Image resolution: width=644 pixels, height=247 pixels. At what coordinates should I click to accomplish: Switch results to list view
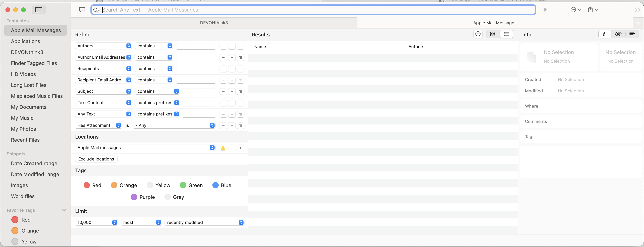[506, 34]
